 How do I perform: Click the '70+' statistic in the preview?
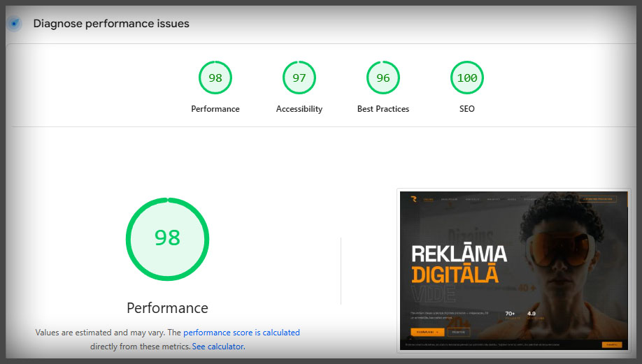(x=510, y=314)
